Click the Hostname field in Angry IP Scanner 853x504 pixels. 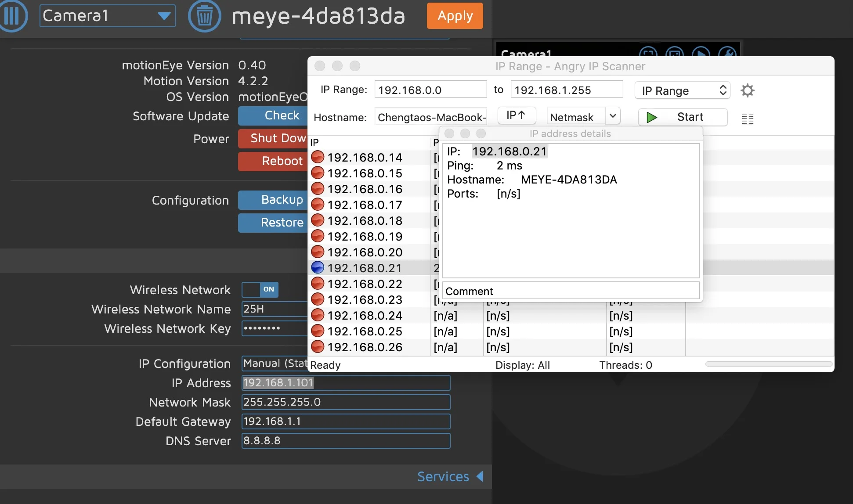click(430, 117)
